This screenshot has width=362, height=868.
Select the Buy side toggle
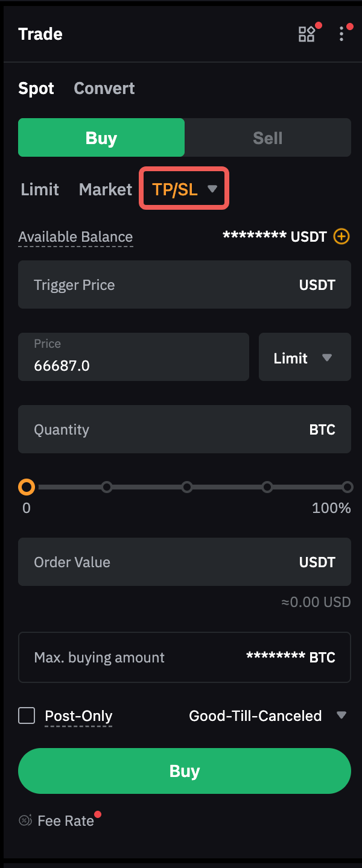[101, 138]
